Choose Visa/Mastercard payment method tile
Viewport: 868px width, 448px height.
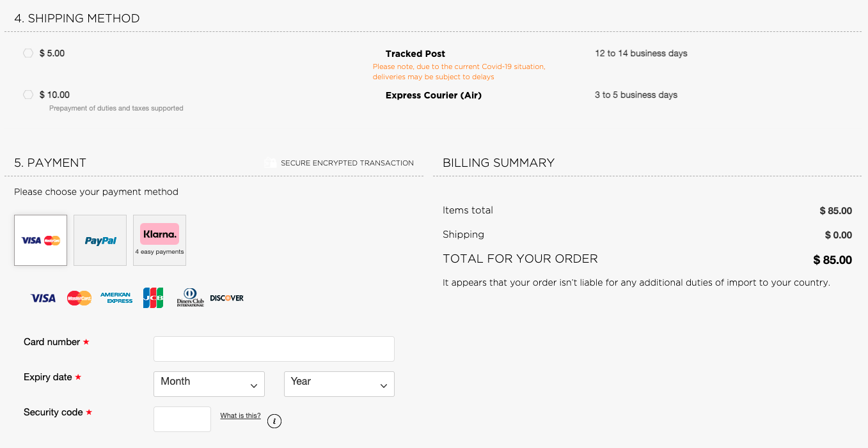point(40,240)
